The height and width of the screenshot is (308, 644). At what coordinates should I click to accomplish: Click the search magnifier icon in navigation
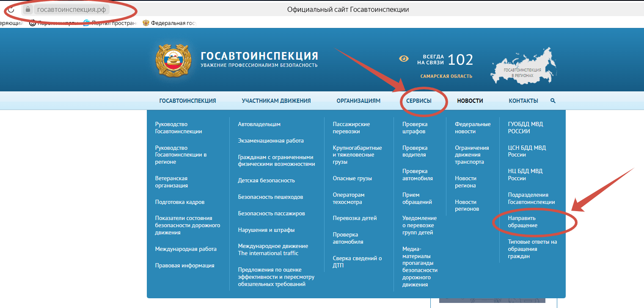[x=553, y=101]
